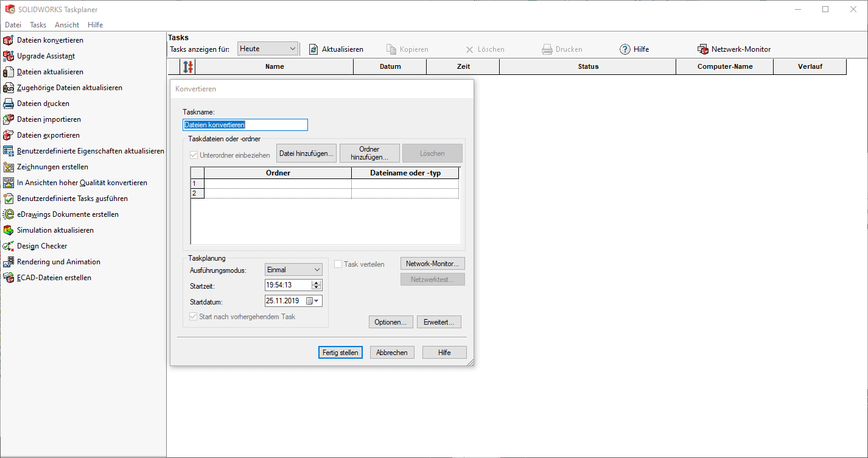Open the Erweitert... button
The image size is (868, 458).
(x=439, y=322)
